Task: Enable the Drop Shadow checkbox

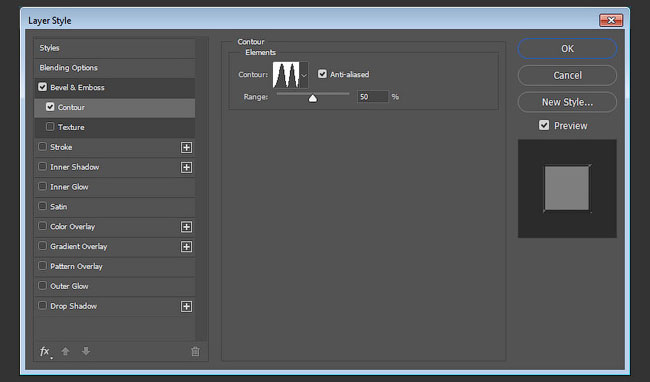Action: (x=42, y=305)
